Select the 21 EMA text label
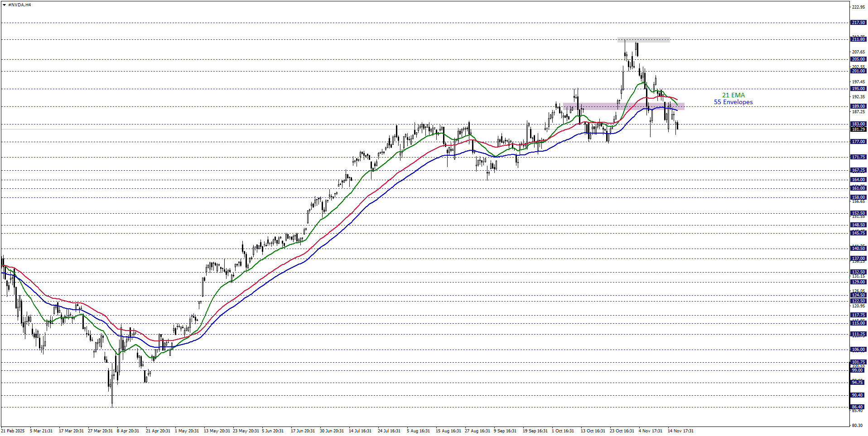 [x=733, y=95]
